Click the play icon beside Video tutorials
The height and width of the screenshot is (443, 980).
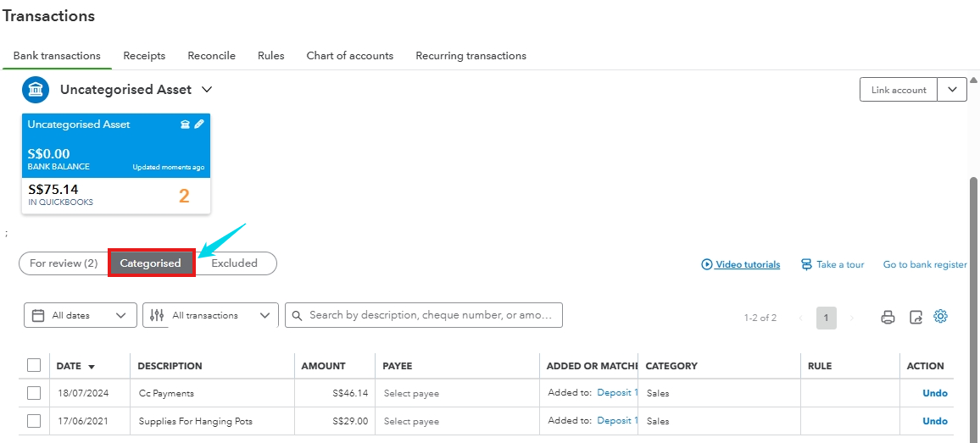click(x=707, y=264)
